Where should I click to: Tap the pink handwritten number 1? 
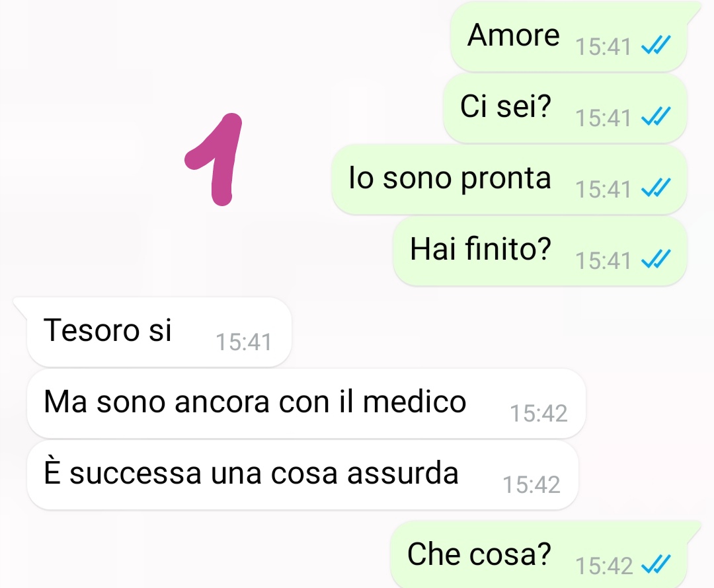[215, 159]
